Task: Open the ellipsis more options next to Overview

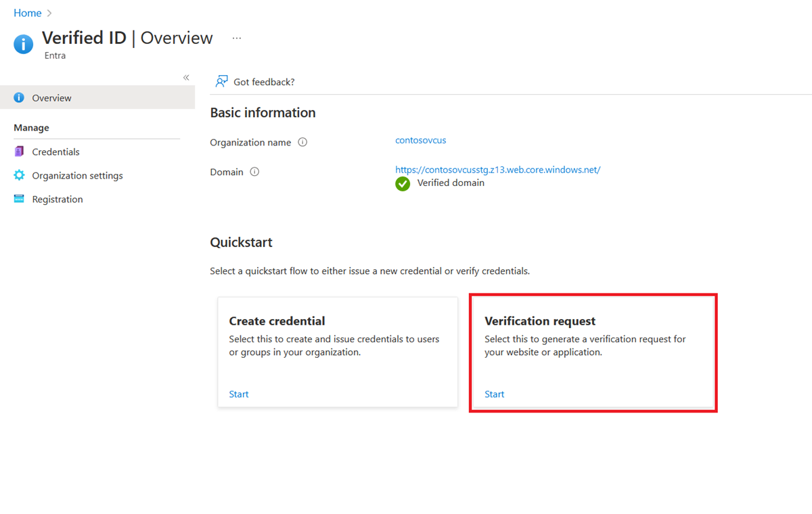Action: click(237, 39)
